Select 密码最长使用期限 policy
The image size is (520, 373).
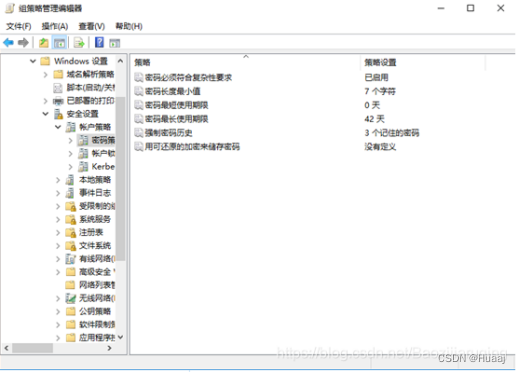pyautogui.click(x=177, y=119)
